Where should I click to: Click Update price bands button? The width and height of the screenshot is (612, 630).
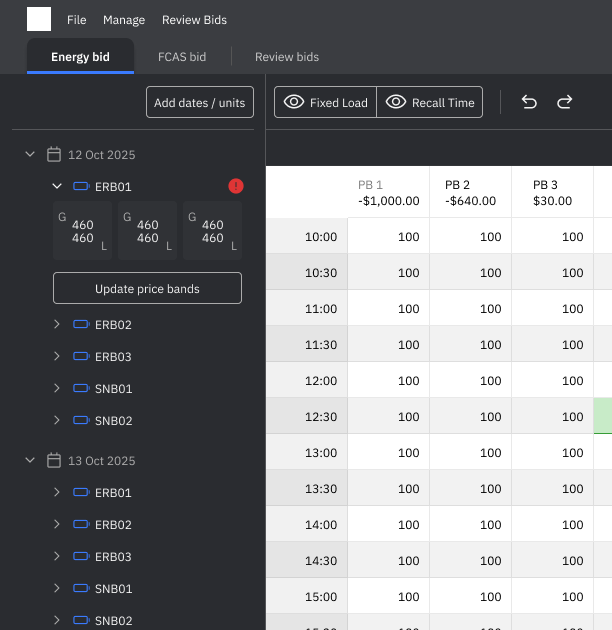click(147, 289)
